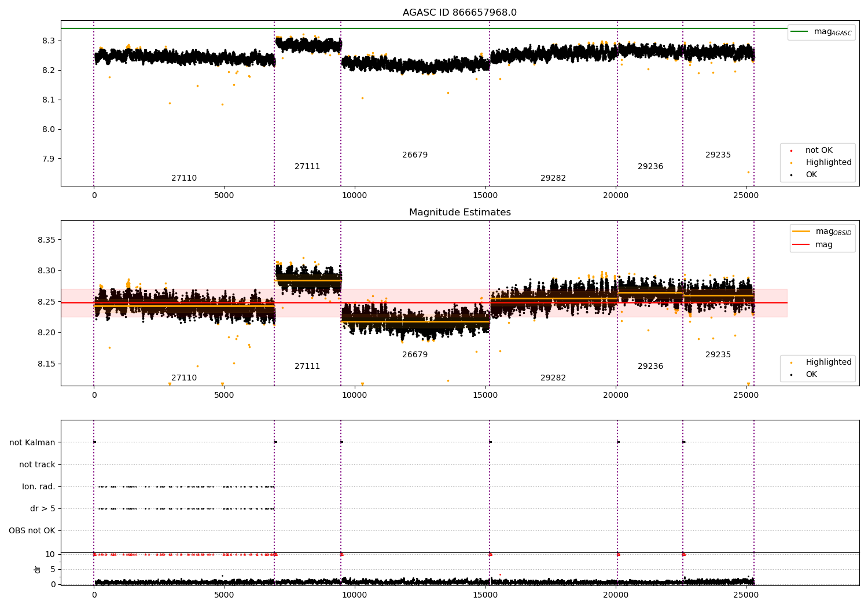The height and width of the screenshot is (608, 868).
Task: Click the 'Magnitude Estimates' plot title
Action: pos(459,213)
